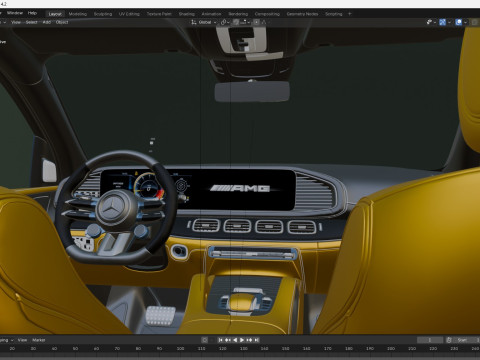Open the viewport View menu
This screenshot has width=480, height=360.
pyautogui.click(x=16, y=22)
